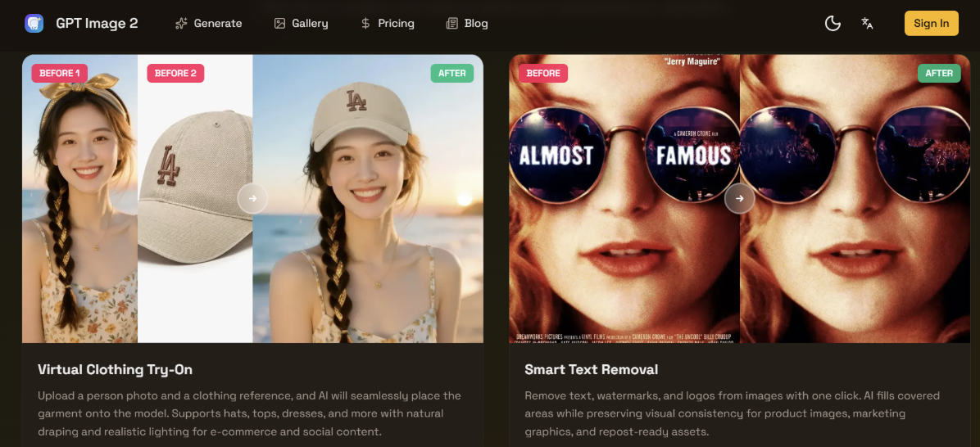Toggle dark mode with the moon icon
Image resolution: width=980 pixels, height=447 pixels.
click(x=833, y=23)
